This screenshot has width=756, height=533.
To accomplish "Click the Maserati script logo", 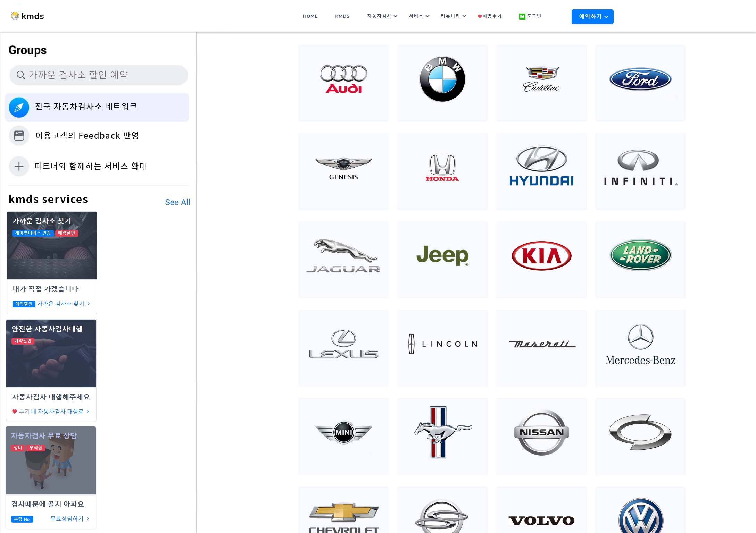I will point(542,344).
